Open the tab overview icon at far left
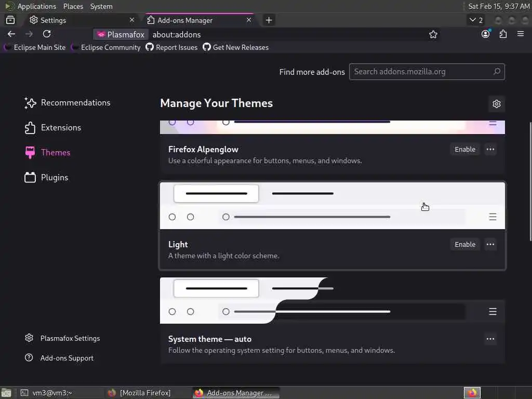 coord(10,20)
